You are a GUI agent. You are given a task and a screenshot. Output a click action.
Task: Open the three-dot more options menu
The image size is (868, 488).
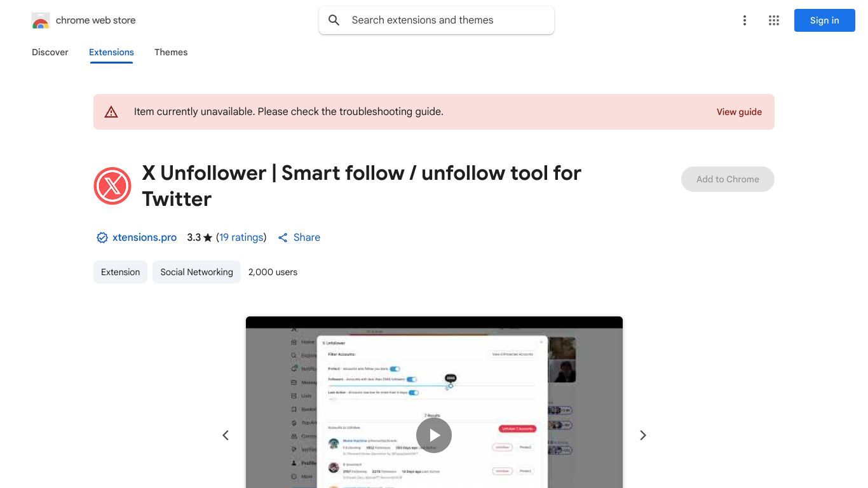coord(745,20)
